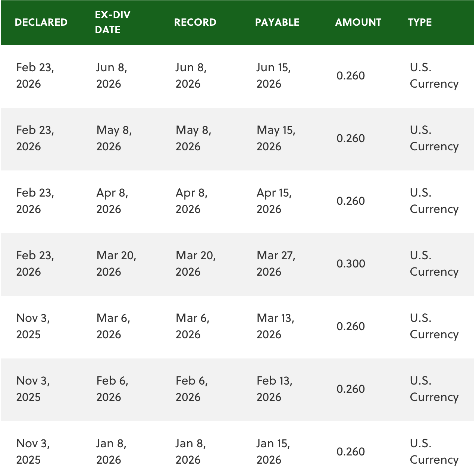Screen dimensions: 476x470
Task: Click the Apr 8, 2026 record date cell
Action: tap(191, 201)
